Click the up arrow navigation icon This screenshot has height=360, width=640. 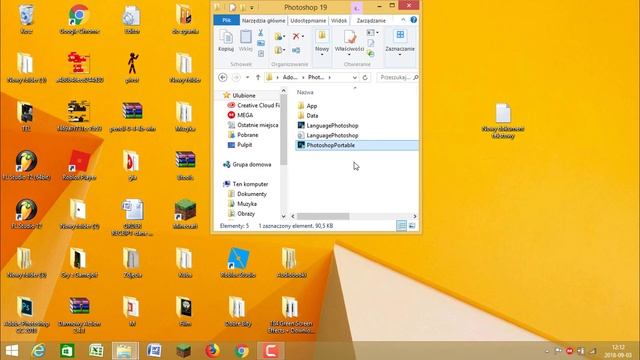coord(258,77)
